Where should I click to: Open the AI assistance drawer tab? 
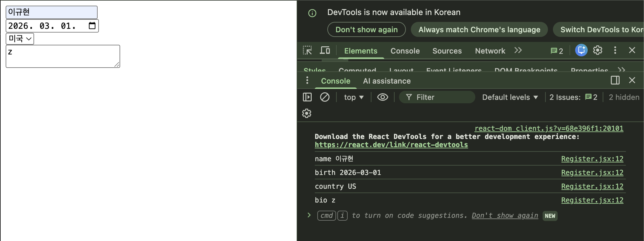click(386, 81)
